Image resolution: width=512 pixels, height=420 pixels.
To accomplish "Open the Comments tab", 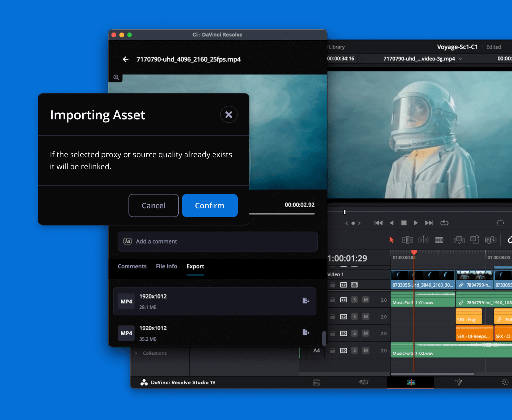I will click(x=132, y=266).
